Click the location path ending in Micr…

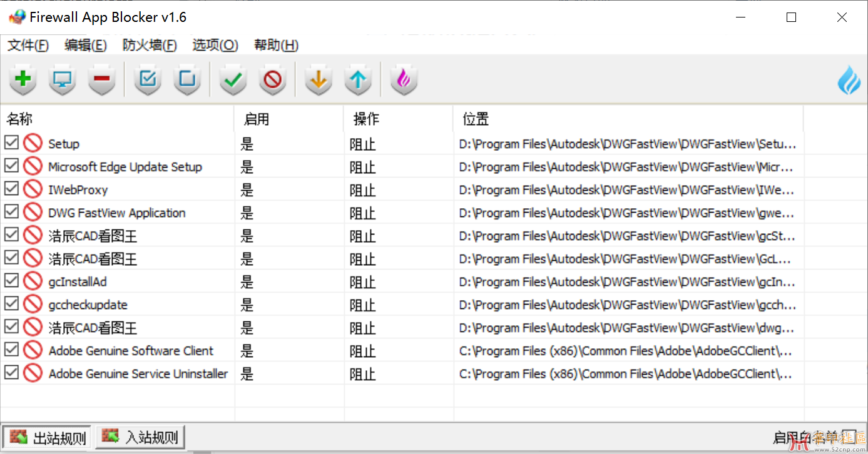point(626,167)
